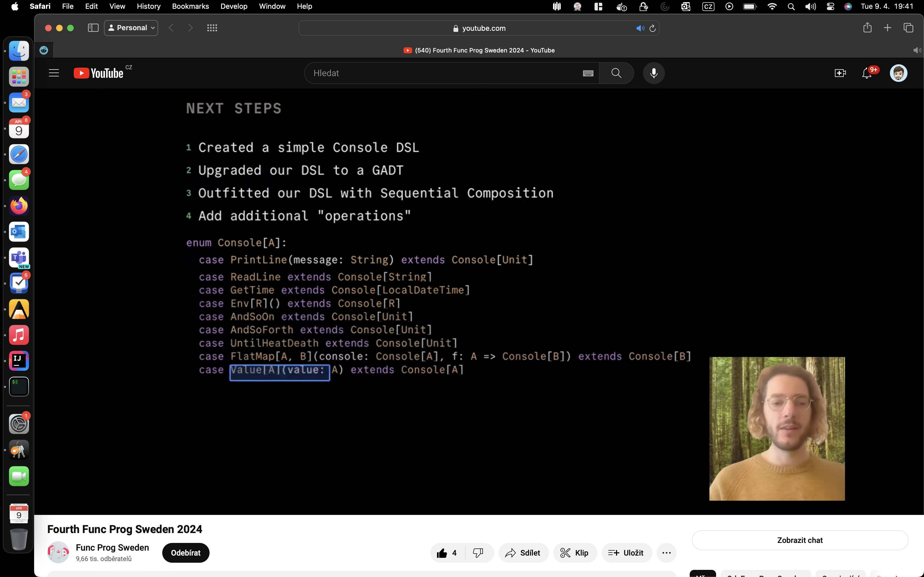This screenshot has width=924, height=577.
Task: Open the on-screen keyboard in search box
Action: coord(588,73)
